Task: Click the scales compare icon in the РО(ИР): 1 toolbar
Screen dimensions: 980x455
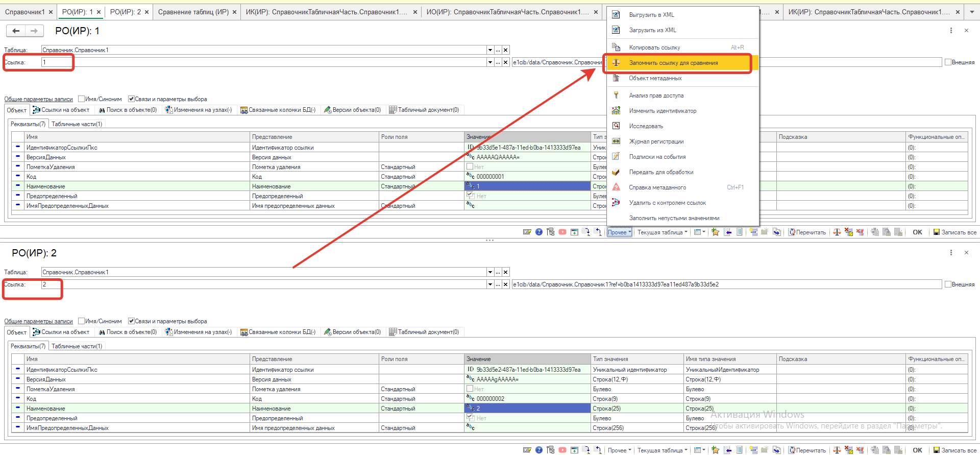Action: (x=837, y=232)
